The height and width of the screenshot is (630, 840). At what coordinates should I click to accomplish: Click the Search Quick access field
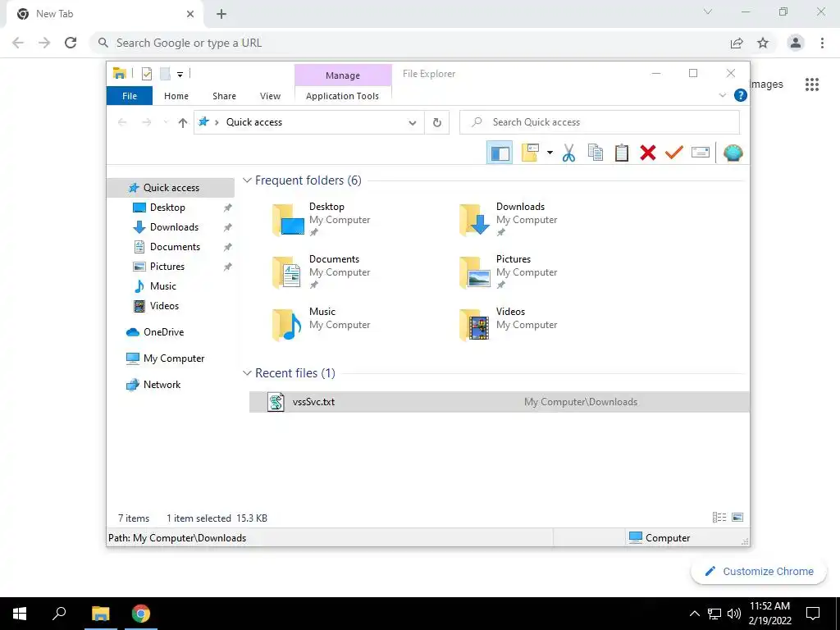pos(600,122)
